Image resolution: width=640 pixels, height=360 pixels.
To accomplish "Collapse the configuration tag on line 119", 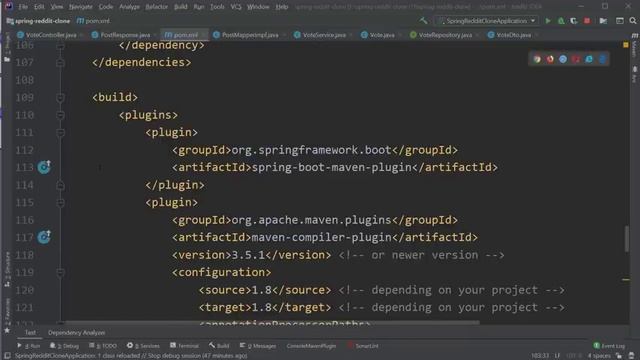I will [x=60, y=272].
